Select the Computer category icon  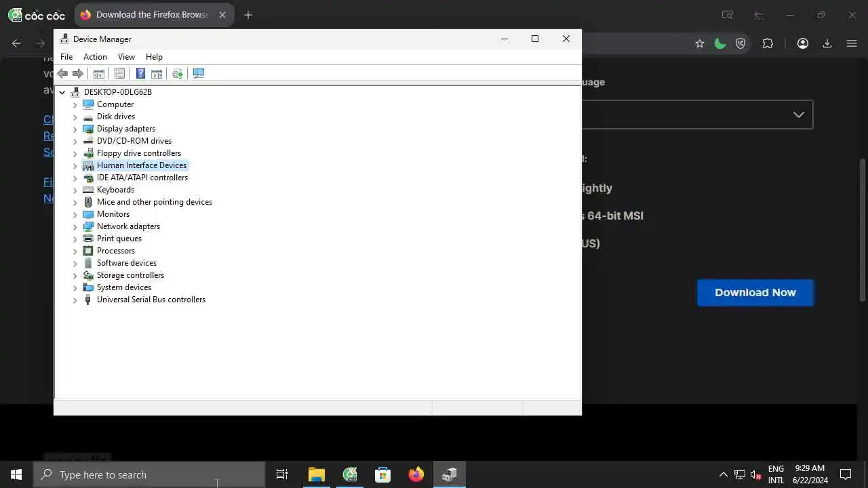pyautogui.click(x=88, y=104)
